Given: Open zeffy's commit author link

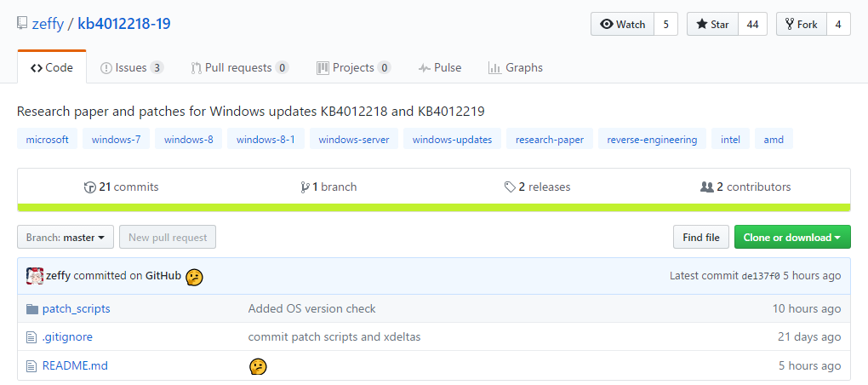Looking at the screenshot, I should pyautogui.click(x=58, y=276).
